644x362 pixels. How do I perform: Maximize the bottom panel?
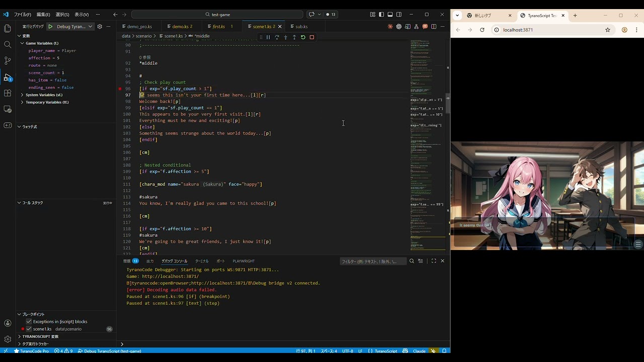(434, 261)
